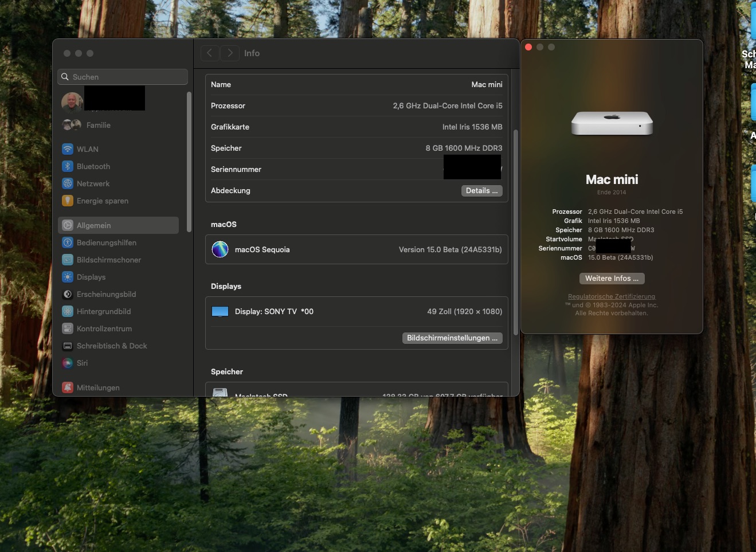Select the Allgemein gear icon
The height and width of the screenshot is (552, 756).
(x=68, y=225)
